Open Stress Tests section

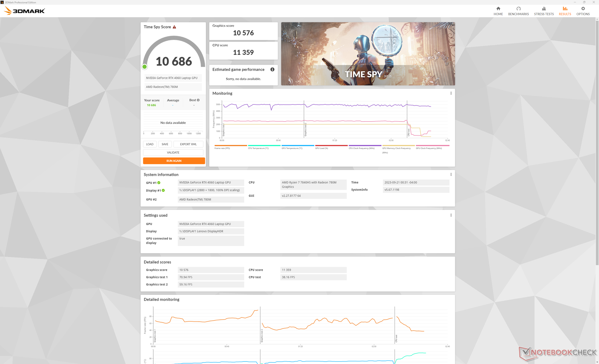544,11
